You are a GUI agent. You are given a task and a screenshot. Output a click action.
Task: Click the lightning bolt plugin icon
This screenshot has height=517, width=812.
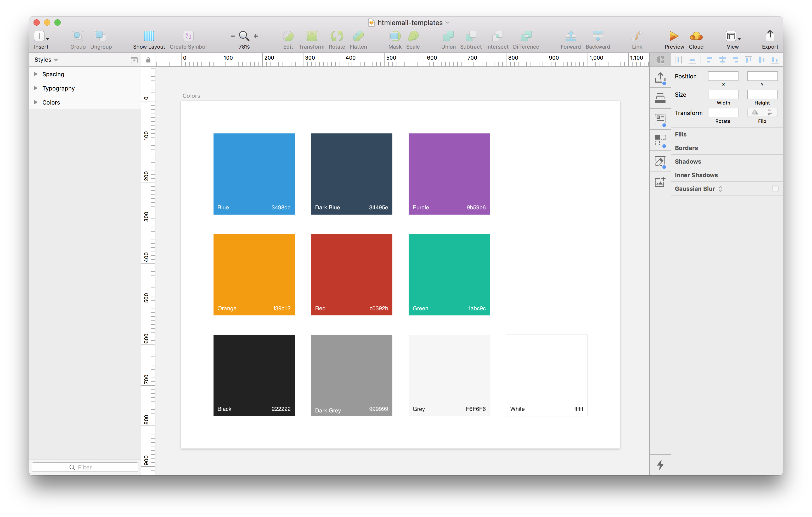[x=660, y=465]
